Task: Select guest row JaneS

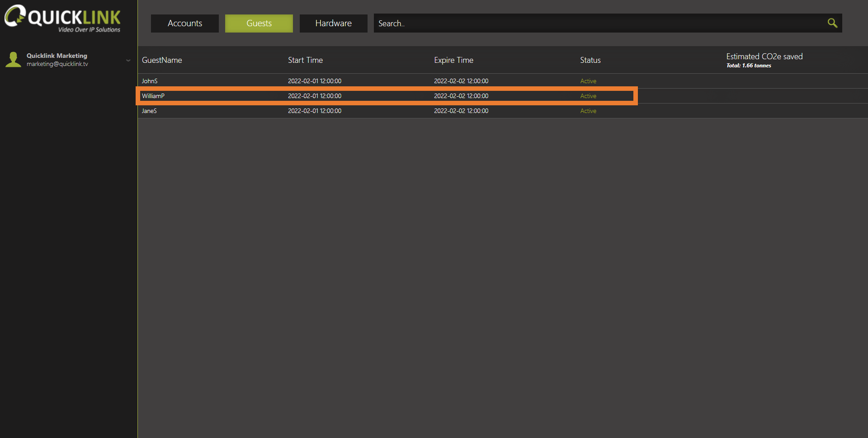Action: click(503, 111)
